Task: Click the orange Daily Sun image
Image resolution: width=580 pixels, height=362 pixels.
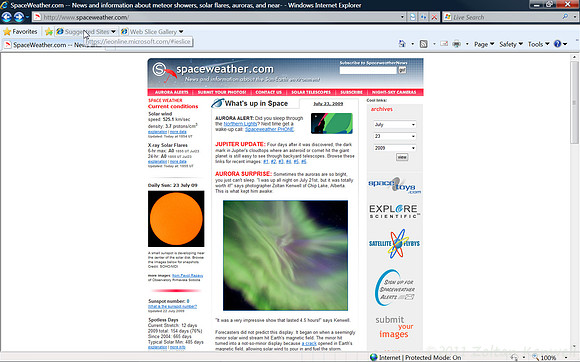Action: coord(176,219)
